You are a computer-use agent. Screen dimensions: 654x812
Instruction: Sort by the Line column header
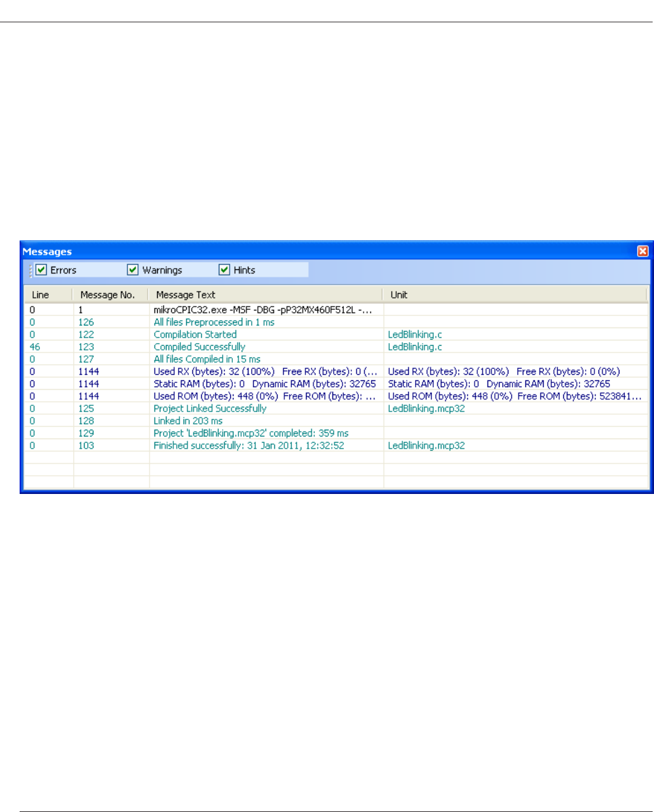coord(48,295)
